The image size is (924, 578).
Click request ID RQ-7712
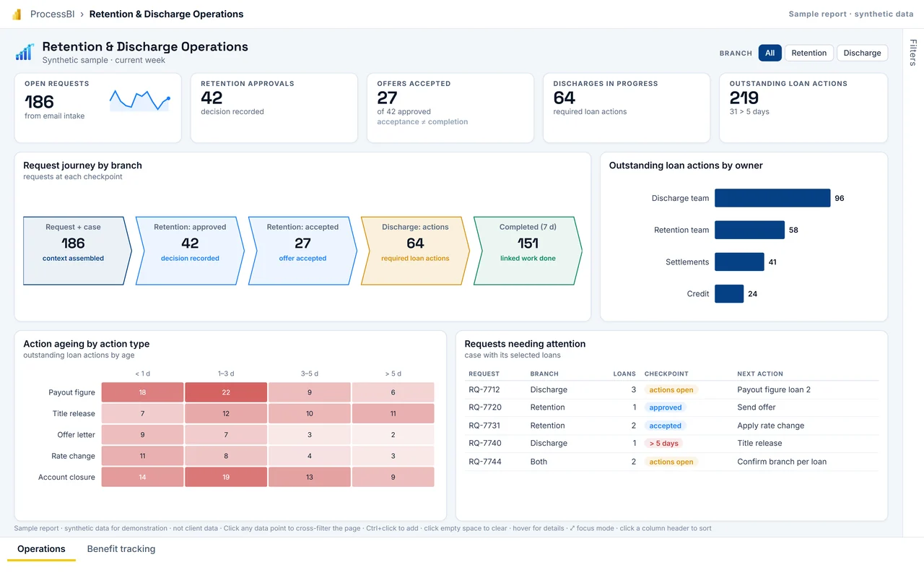coord(484,389)
